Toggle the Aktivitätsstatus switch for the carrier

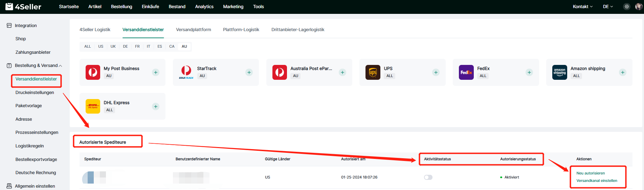[428, 177]
